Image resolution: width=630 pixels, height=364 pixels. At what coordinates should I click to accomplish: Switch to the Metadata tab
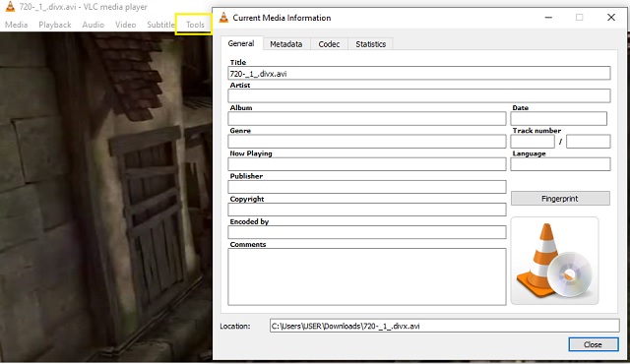coord(286,44)
